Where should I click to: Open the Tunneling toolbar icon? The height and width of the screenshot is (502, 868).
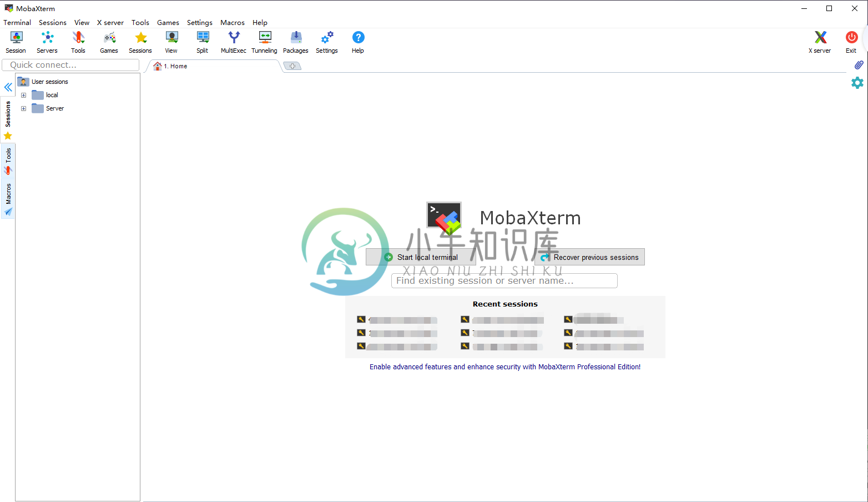pos(265,42)
